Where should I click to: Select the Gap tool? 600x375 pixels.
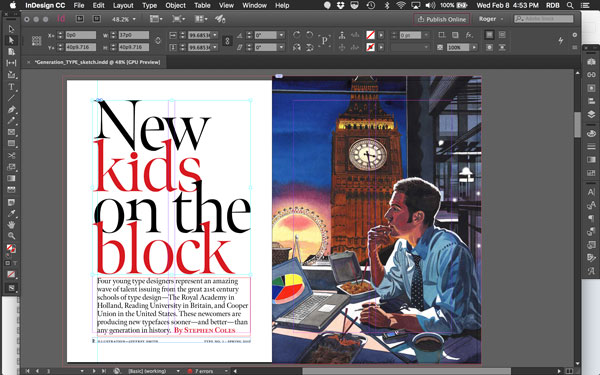(11, 63)
